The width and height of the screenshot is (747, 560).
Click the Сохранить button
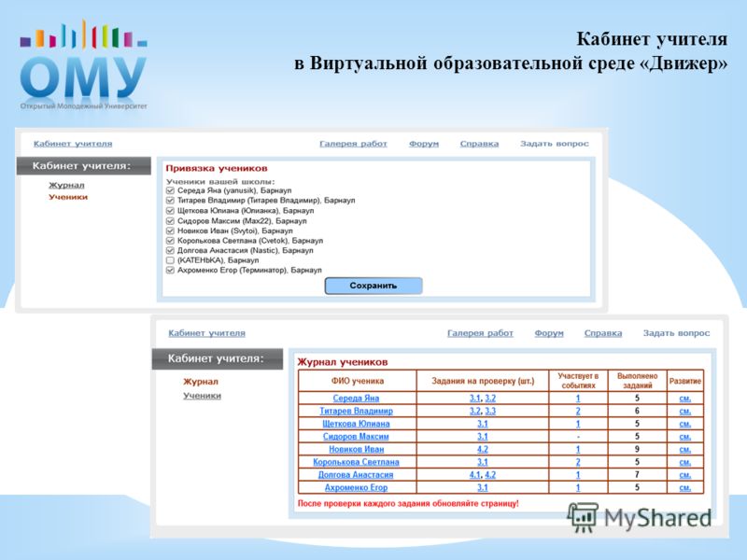click(x=373, y=286)
